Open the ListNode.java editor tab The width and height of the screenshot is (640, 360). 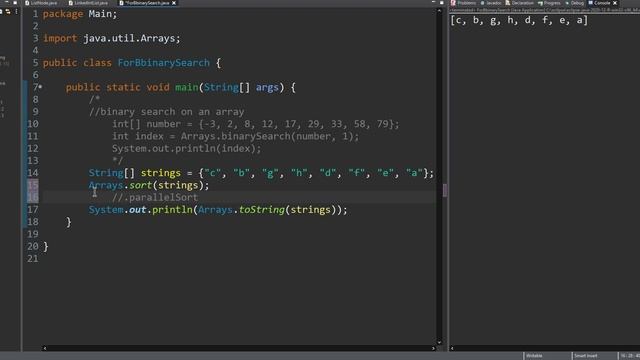pyautogui.click(x=41, y=3)
